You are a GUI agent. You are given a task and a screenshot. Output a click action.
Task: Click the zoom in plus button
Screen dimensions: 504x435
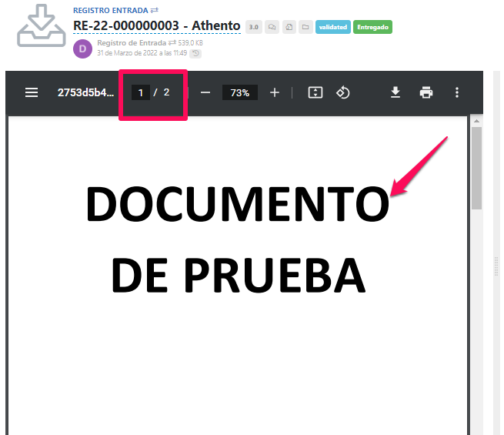pyautogui.click(x=275, y=92)
